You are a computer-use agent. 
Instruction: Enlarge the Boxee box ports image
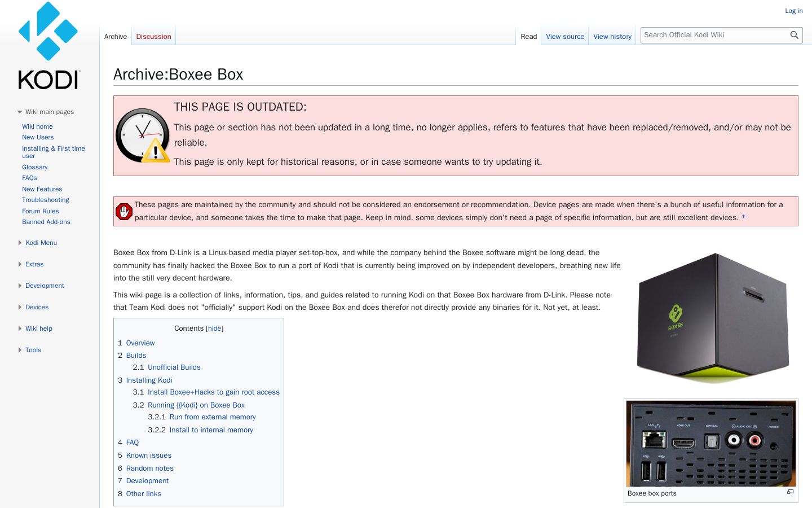coord(790,492)
